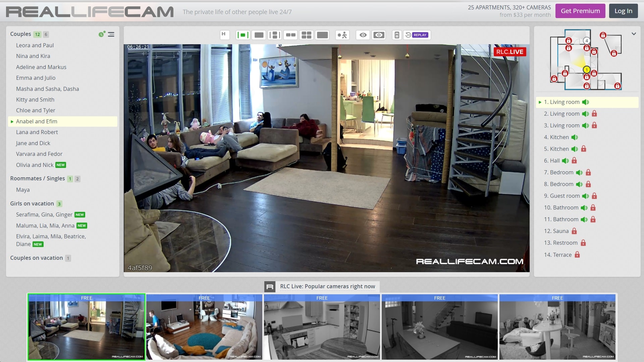The height and width of the screenshot is (362, 644).
Task: Select Leora and Paul apartment
Action: coord(35,45)
